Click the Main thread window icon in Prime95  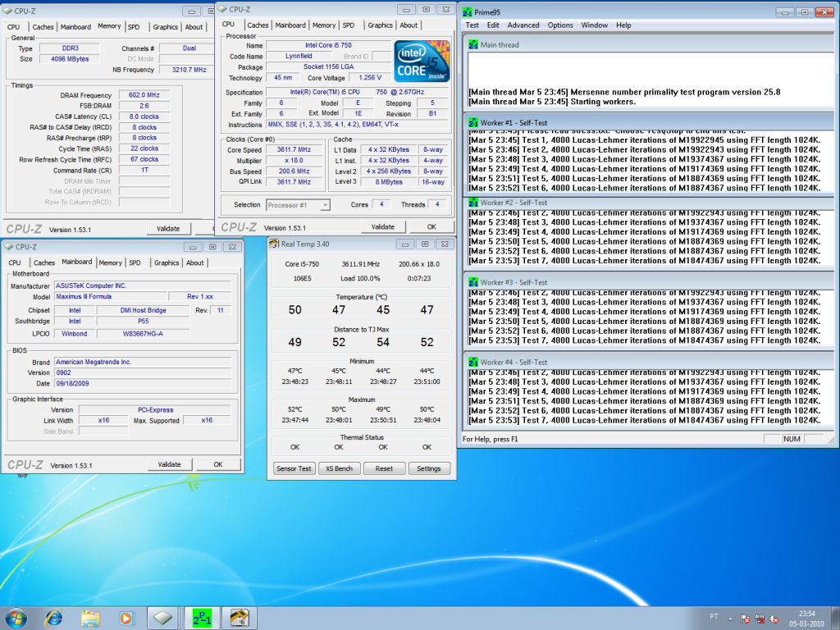tap(472, 45)
